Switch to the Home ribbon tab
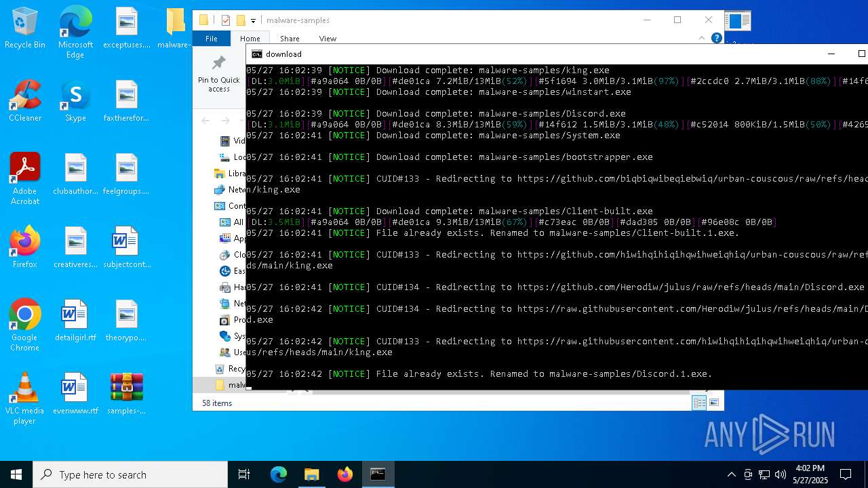 click(250, 39)
